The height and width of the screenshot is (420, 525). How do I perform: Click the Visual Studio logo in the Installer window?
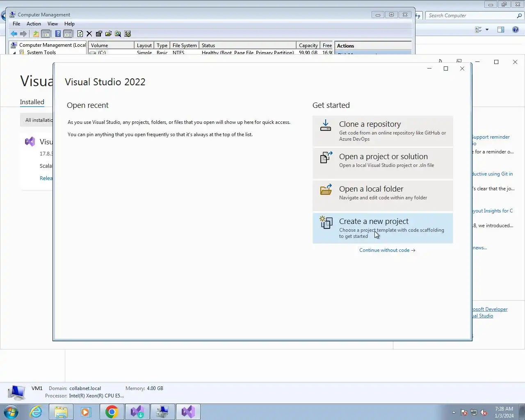30,142
